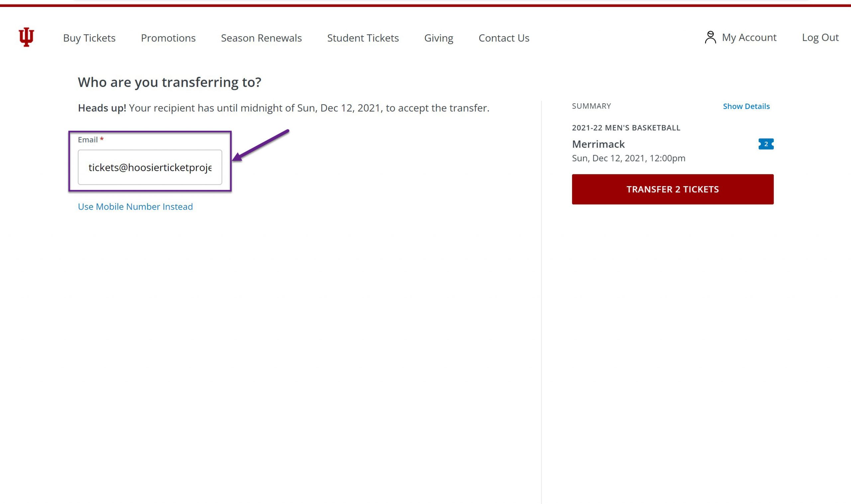Open My Account link

tap(749, 37)
